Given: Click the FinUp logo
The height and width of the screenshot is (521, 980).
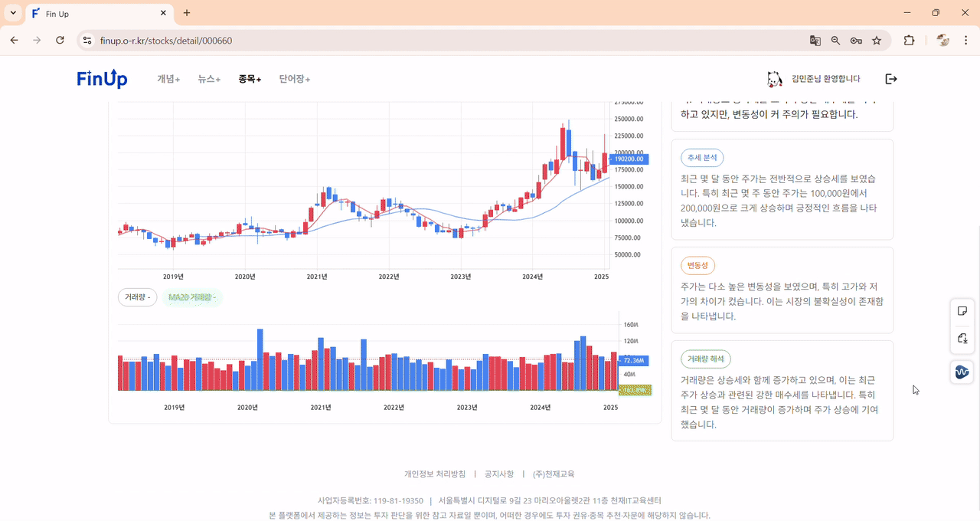Looking at the screenshot, I should tap(102, 78).
